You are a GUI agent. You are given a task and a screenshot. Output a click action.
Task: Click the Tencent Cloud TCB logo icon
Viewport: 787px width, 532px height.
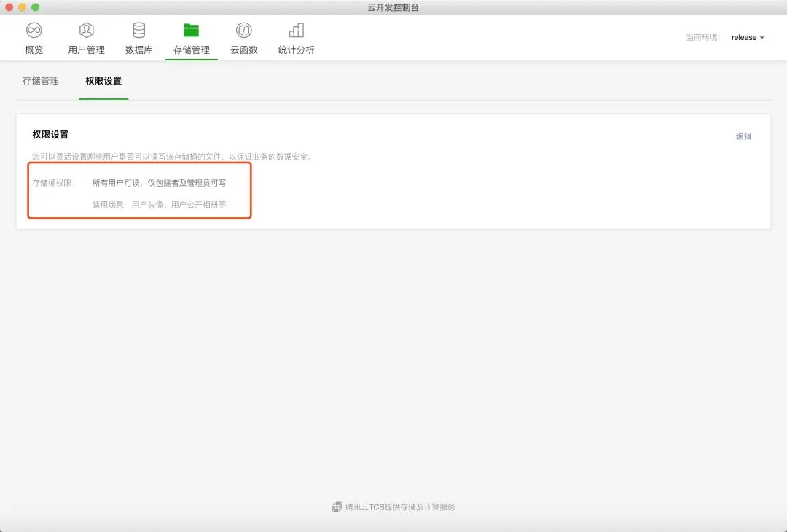337,507
